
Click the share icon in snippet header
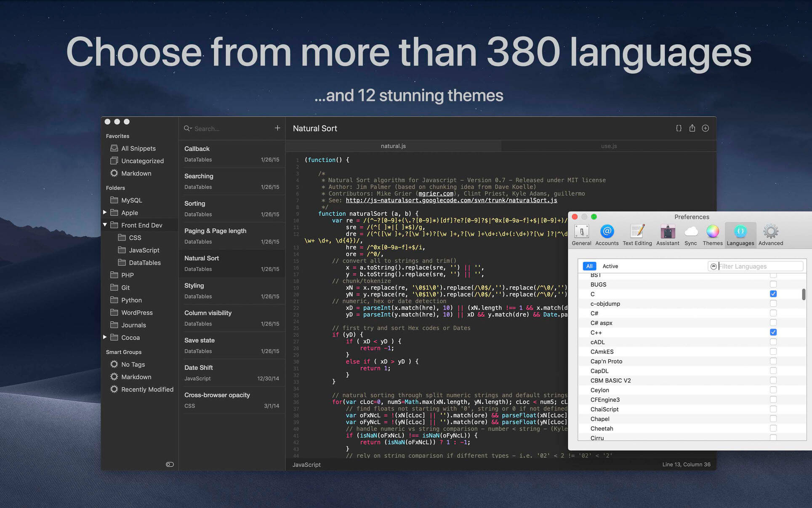click(692, 128)
